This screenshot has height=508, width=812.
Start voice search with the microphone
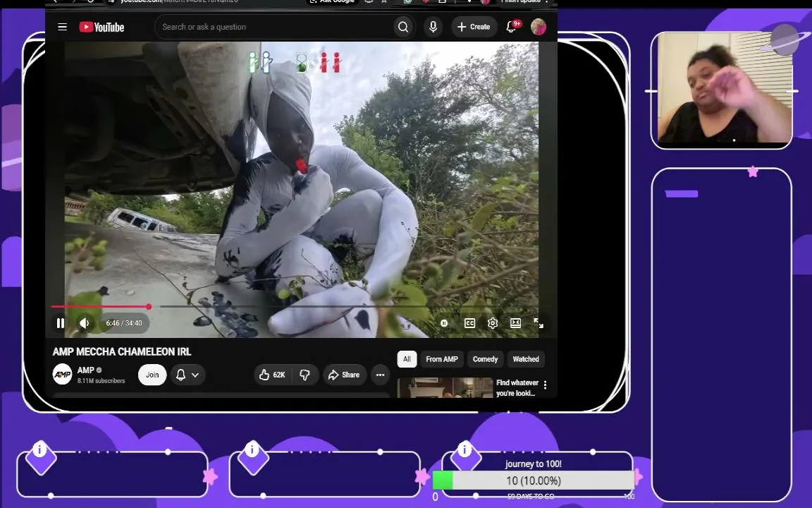click(x=433, y=27)
